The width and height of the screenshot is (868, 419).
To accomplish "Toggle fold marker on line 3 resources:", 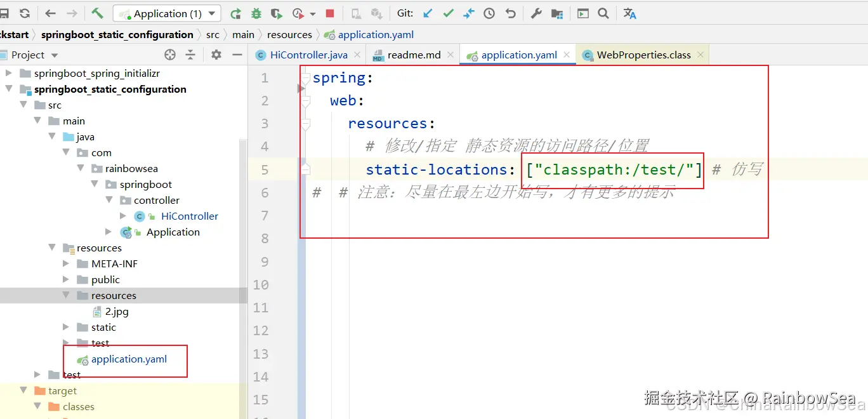I will click(x=306, y=124).
